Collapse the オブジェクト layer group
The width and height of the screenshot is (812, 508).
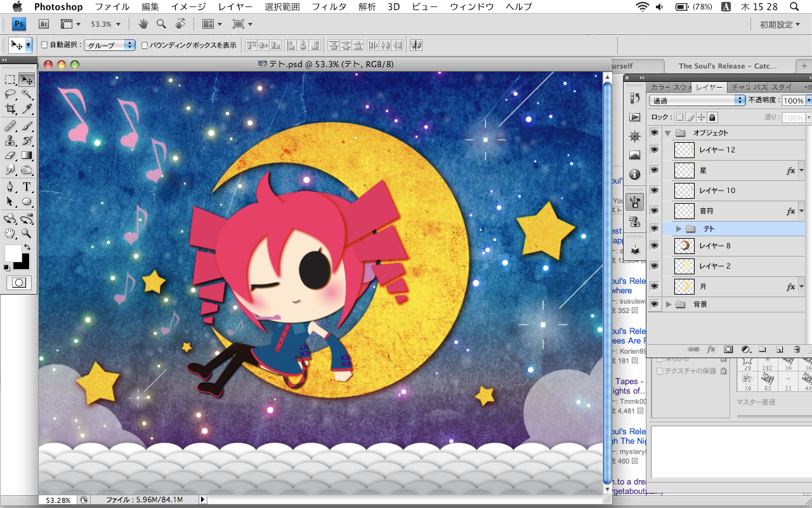(668, 133)
